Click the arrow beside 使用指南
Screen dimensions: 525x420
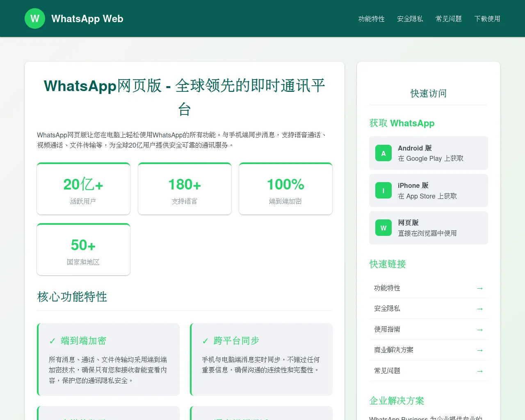pyautogui.click(x=479, y=329)
